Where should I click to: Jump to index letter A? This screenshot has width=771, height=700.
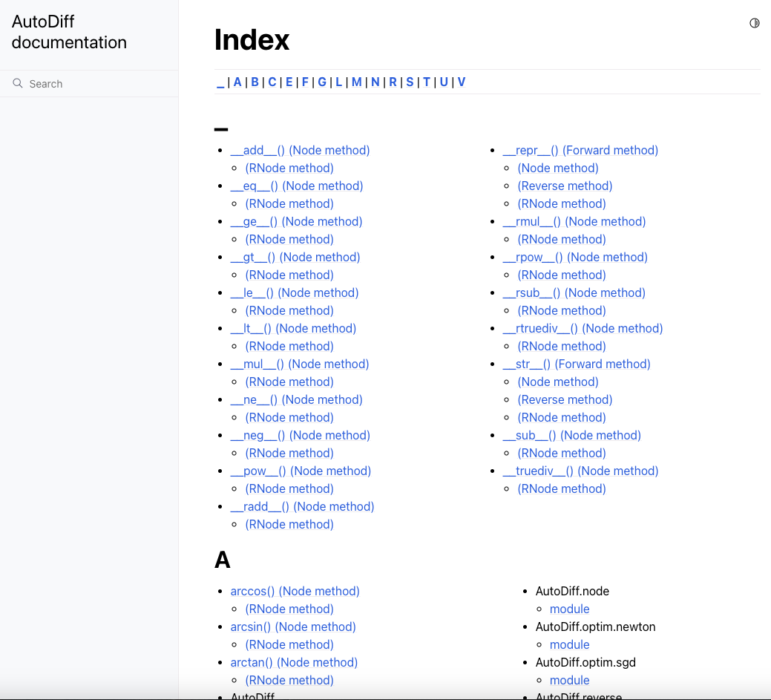[x=237, y=82]
